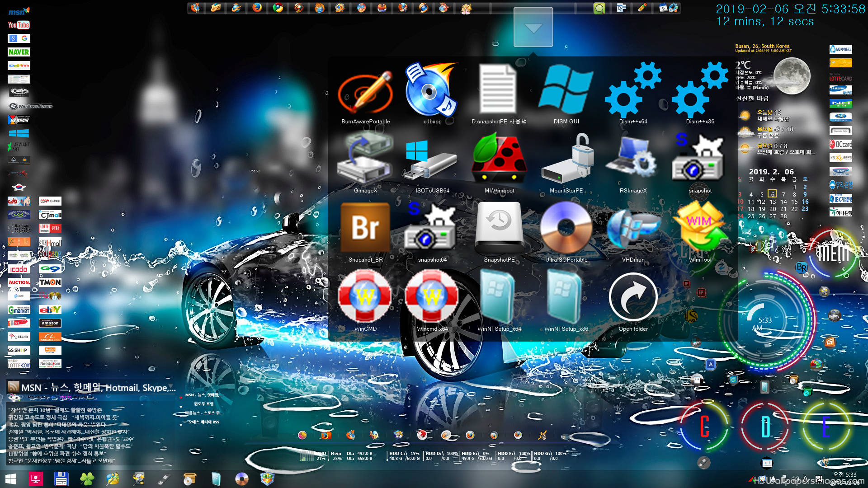Open the amazon shortcut
Viewport: 868px width, 488px height.
click(x=50, y=323)
